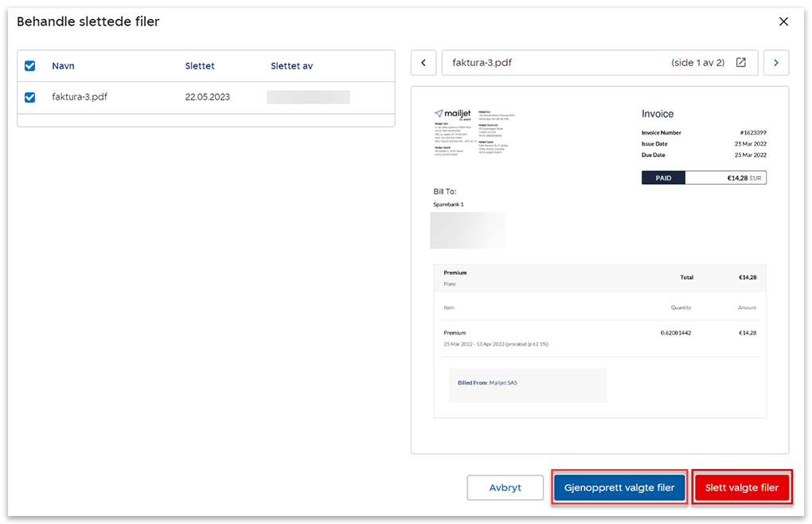
Task: Sort by the Slettet column header
Action: point(199,66)
